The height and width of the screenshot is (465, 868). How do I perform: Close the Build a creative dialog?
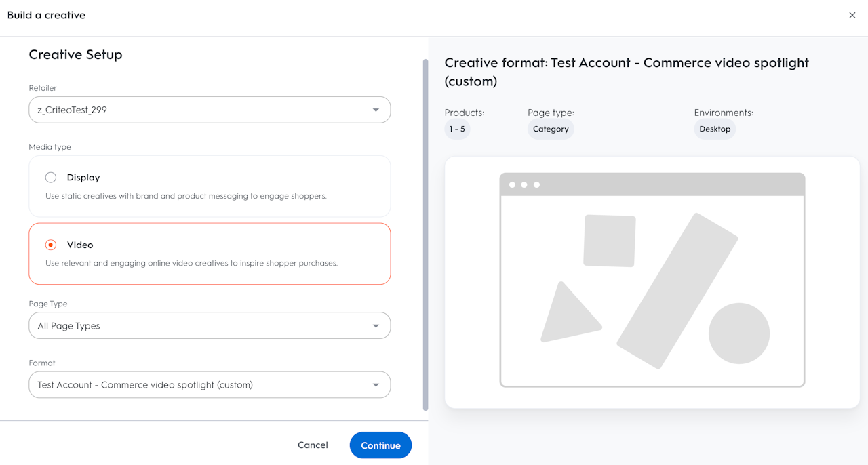coord(852,15)
